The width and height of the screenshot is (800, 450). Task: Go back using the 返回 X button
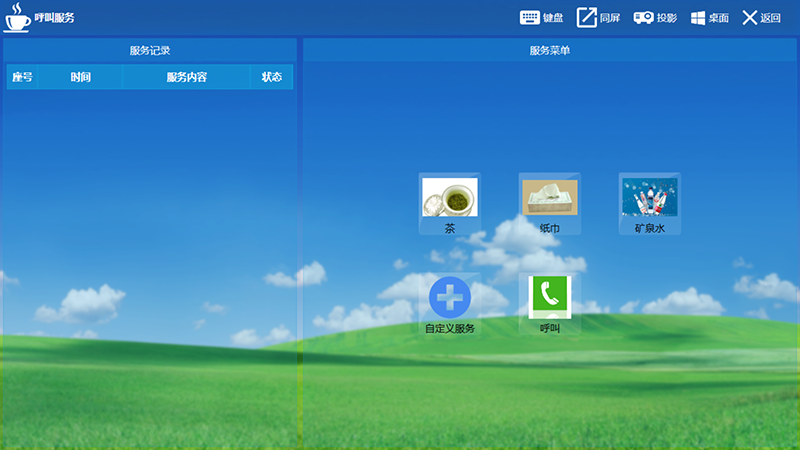[761, 18]
